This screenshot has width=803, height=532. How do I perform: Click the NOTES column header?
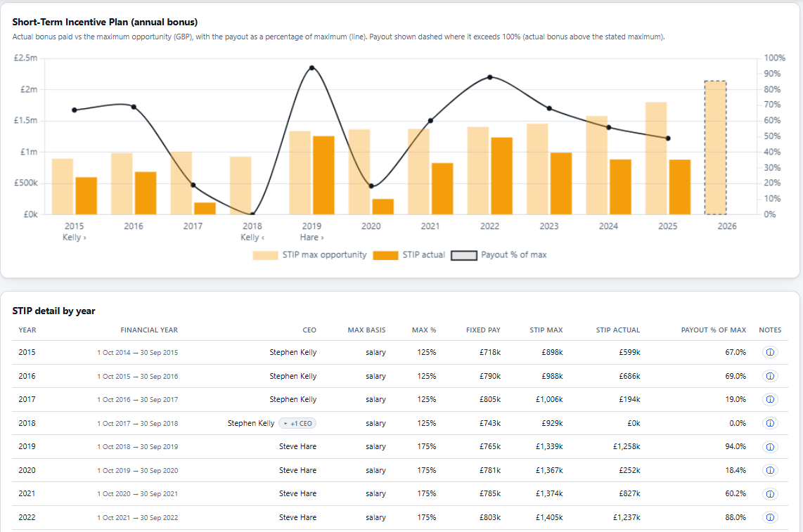click(x=770, y=330)
